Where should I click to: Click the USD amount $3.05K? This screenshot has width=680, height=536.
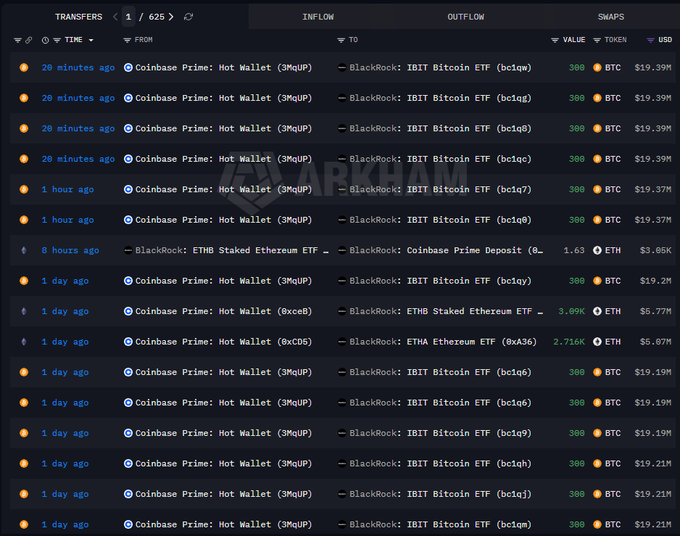coord(655,250)
